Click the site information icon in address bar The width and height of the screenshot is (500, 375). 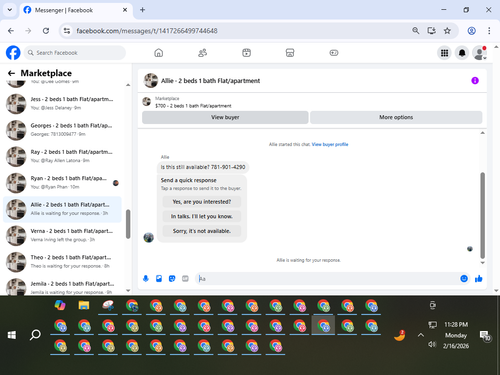[67, 31]
